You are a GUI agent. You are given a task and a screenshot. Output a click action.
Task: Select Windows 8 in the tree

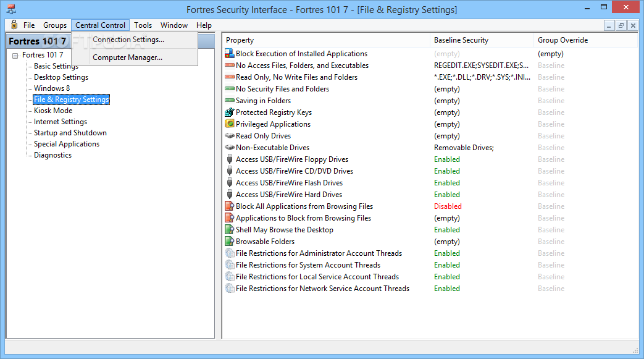pos(52,88)
